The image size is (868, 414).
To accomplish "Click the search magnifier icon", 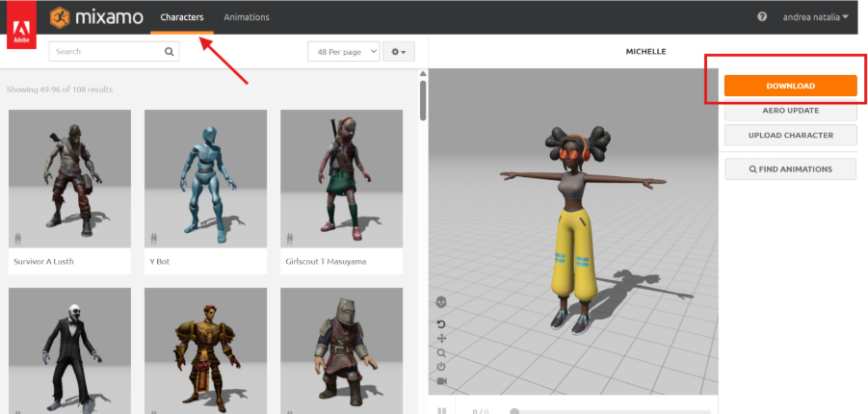I will coord(169,51).
